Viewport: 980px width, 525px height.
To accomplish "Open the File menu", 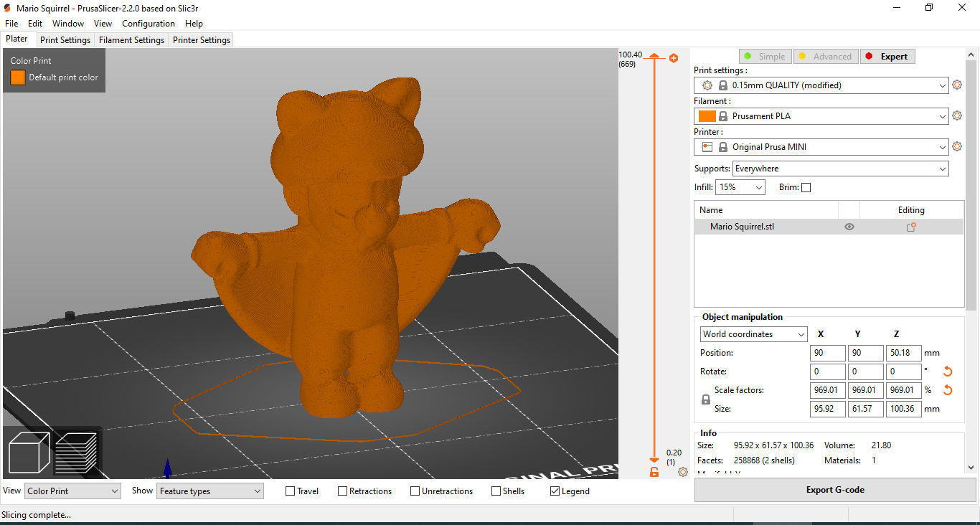I will click(x=11, y=24).
